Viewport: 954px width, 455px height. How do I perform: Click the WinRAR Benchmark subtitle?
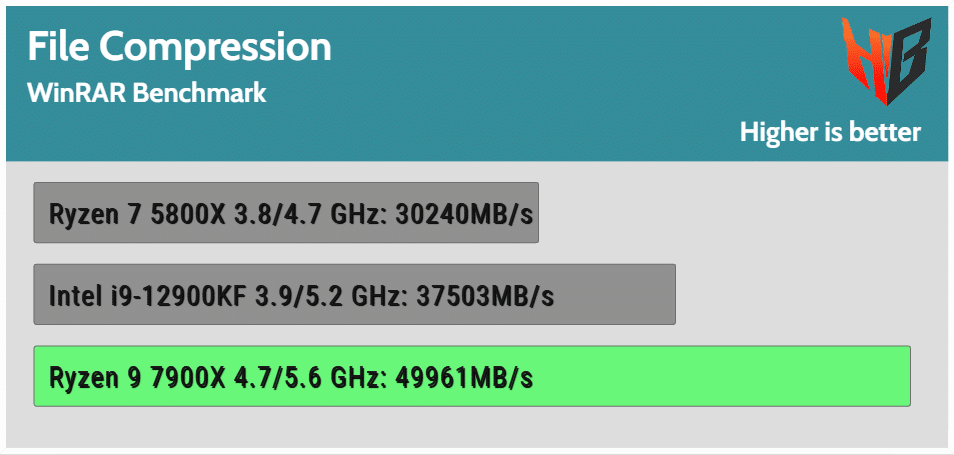[147, 93]
